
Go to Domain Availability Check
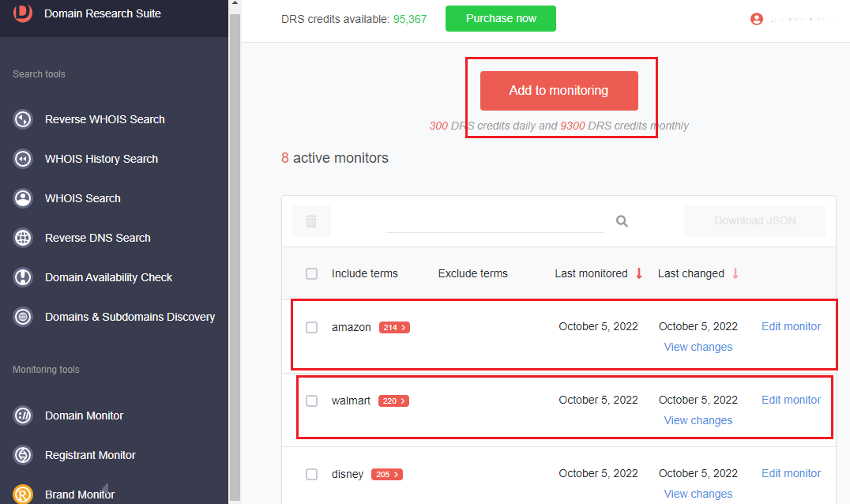[108, 277]
